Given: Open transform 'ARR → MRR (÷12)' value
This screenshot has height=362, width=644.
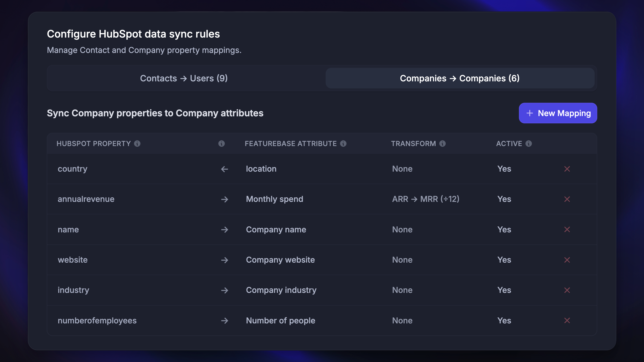Looking at the screenshot, I should 426,199.
